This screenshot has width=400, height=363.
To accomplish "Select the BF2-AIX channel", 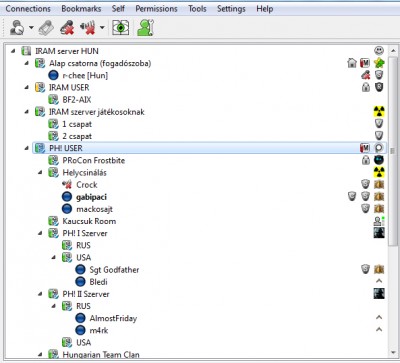I will [x=77, y=100].
